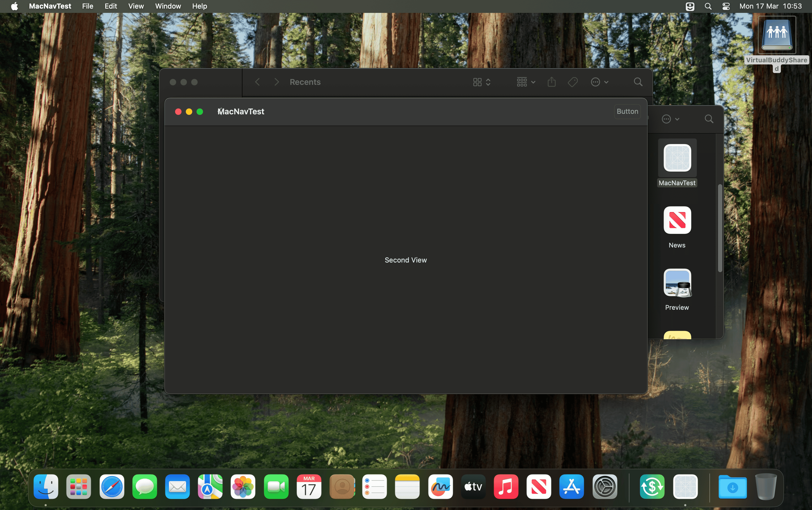Open Reminders from the Dock

pyautogui.click(x=374, y=486)
